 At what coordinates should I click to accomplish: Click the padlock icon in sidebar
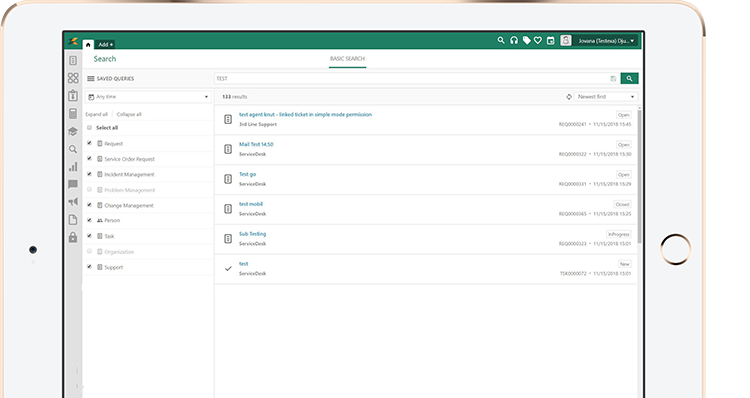point(73,237)
